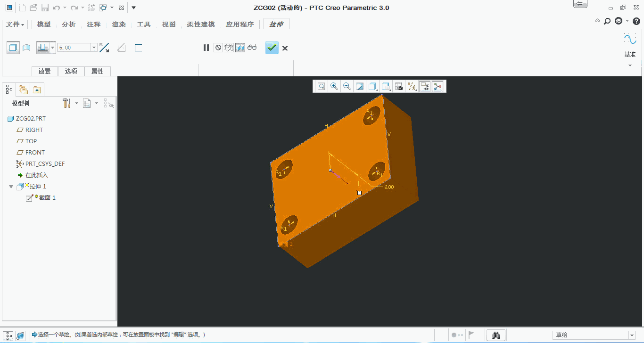Click the Close window icon in quick access

pyautogui.click(x=121, y=8)
